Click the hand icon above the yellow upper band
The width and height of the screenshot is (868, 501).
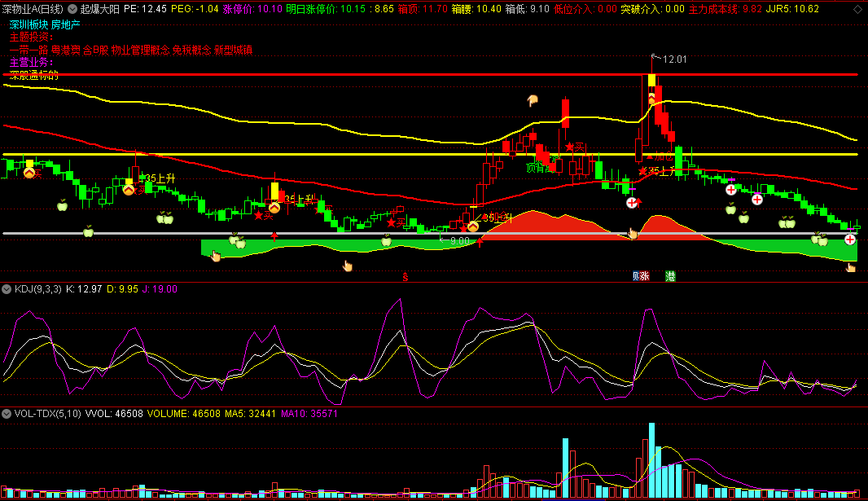[x=533, y=100]
